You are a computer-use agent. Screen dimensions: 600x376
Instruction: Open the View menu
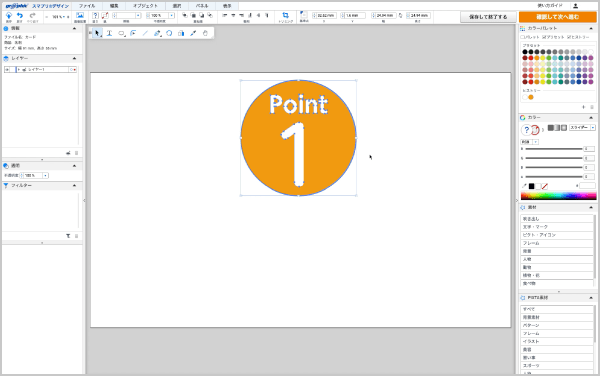tap(227, 6)
